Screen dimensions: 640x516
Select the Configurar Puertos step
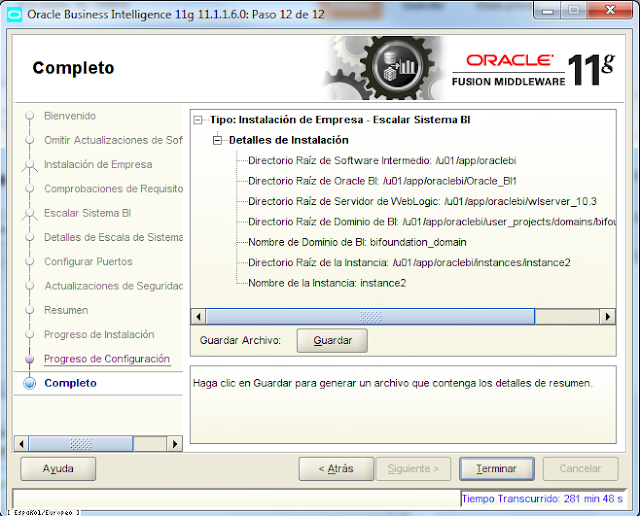(88, 262)
